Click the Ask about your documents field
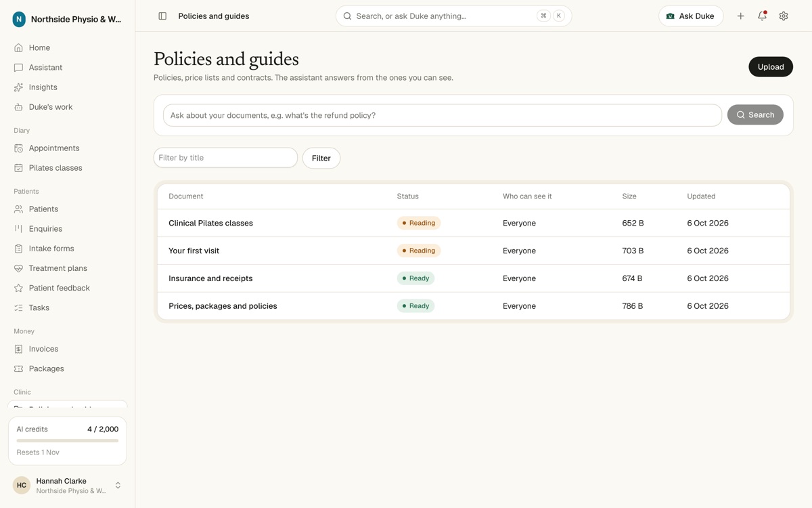 (443, 115)
